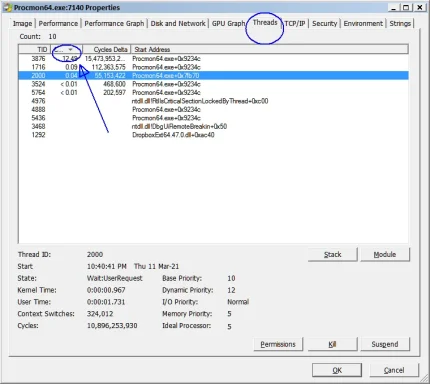Click the Suspend thread button
The width and height of the screenshot is (430, 384).
(x=385, y=344)
